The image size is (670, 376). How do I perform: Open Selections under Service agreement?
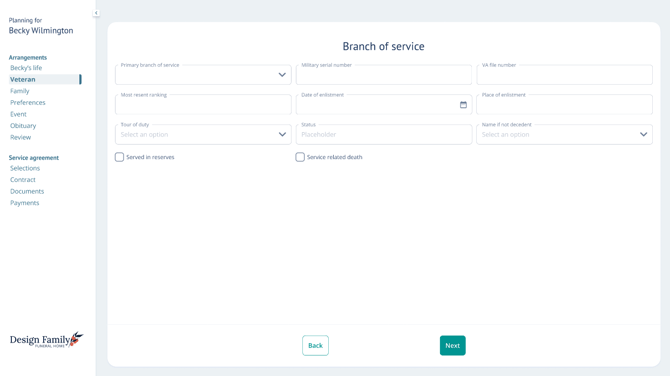(x=25, y=168)
